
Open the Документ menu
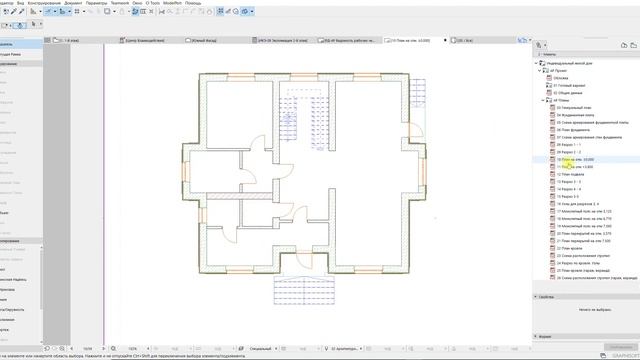coord(73,3)
